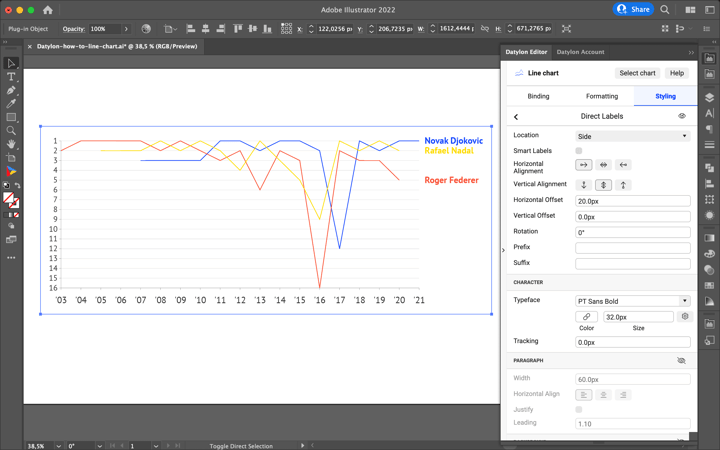Screen dimensions: 720x450
Task: Click the Suffix input field
Action: point(633,264)
